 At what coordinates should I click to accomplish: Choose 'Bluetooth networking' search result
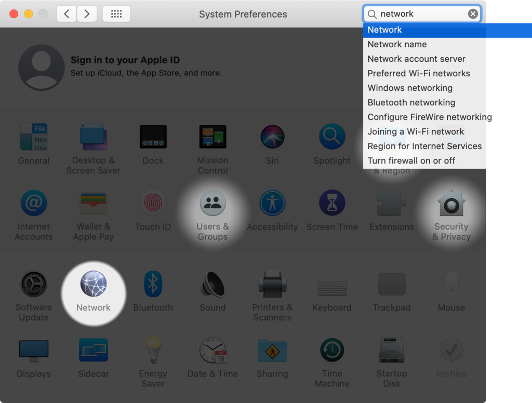(x=411, y=103)
